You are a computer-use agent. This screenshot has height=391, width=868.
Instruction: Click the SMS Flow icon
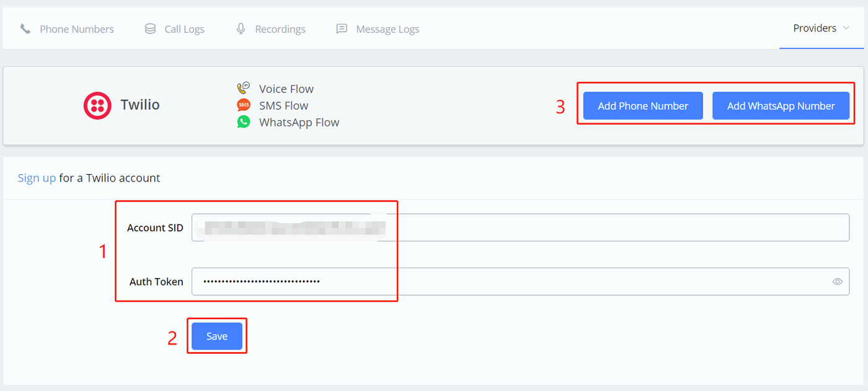pyautogui.click(x=244, y=105)
